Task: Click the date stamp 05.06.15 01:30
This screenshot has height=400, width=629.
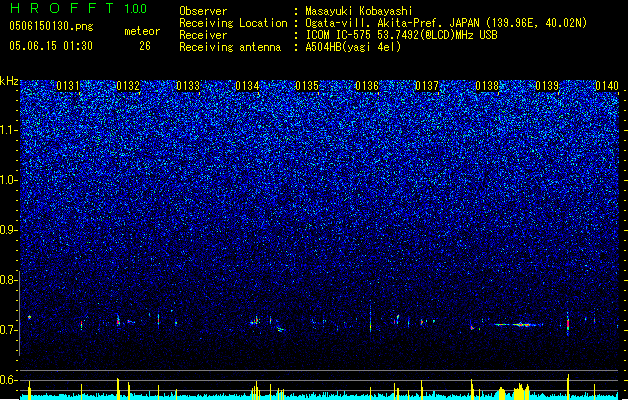Action: [x=51, y=46]
